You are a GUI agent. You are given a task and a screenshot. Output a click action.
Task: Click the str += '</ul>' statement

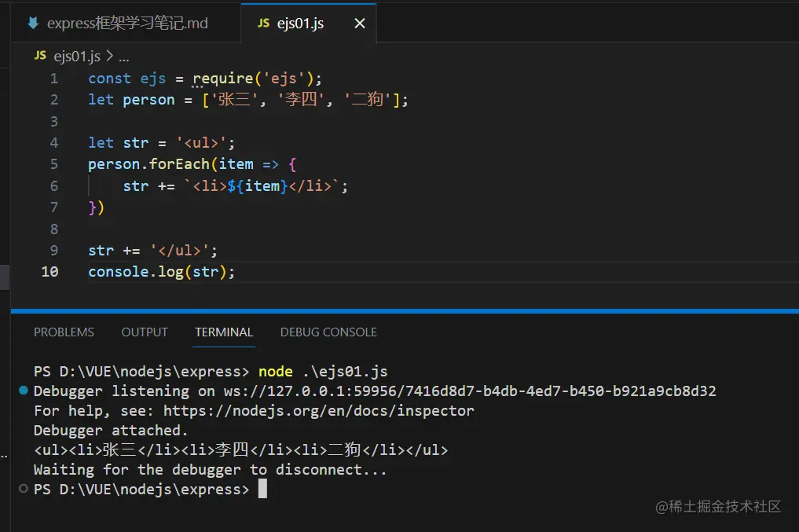click(153, 250)
